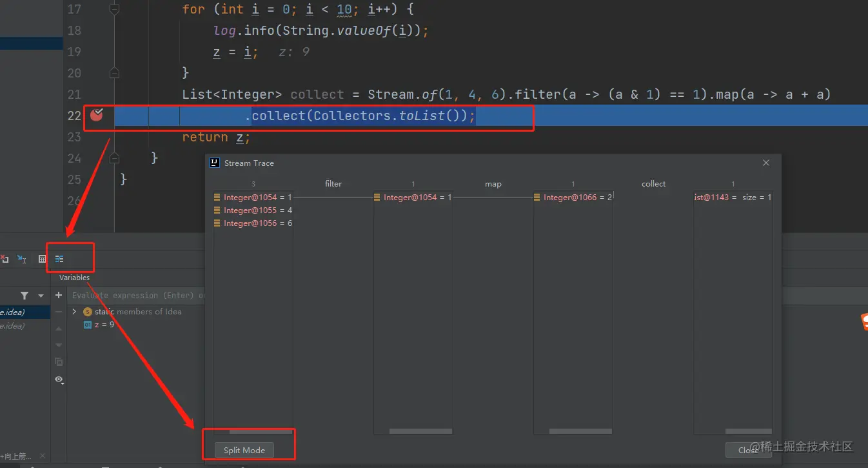Select the Integer@1066 = 2 entry

coord(573,198)
